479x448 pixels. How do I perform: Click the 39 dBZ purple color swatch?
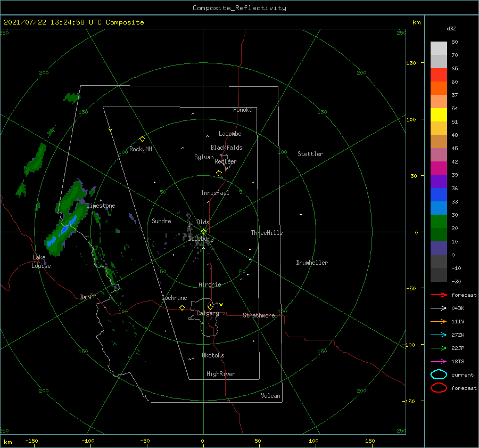pos(439,181)
